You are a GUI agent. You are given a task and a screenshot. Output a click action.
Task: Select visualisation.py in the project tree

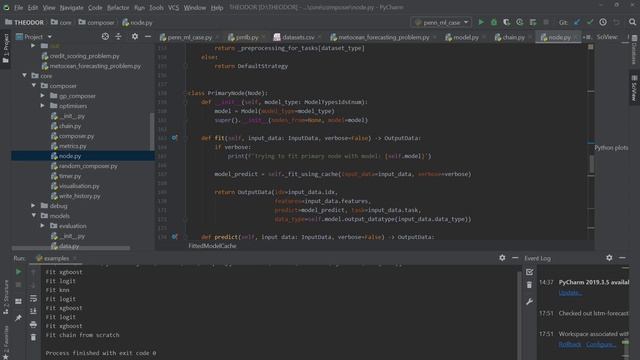coord(79,186)
